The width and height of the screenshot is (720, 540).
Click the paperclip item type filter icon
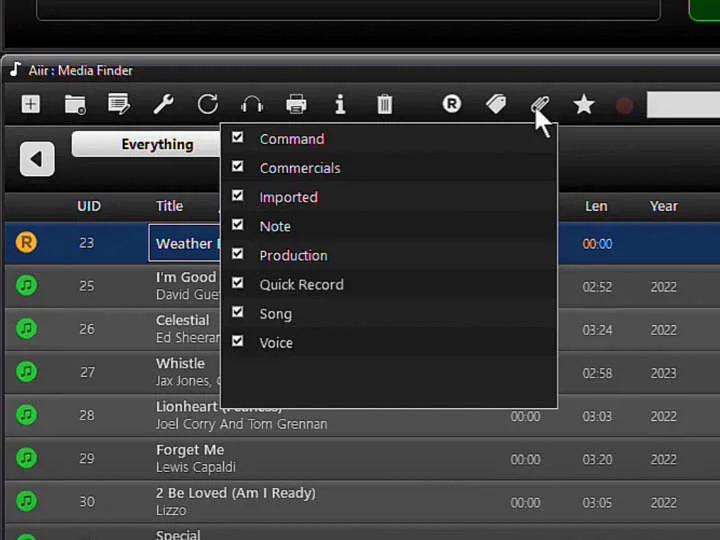540,105
